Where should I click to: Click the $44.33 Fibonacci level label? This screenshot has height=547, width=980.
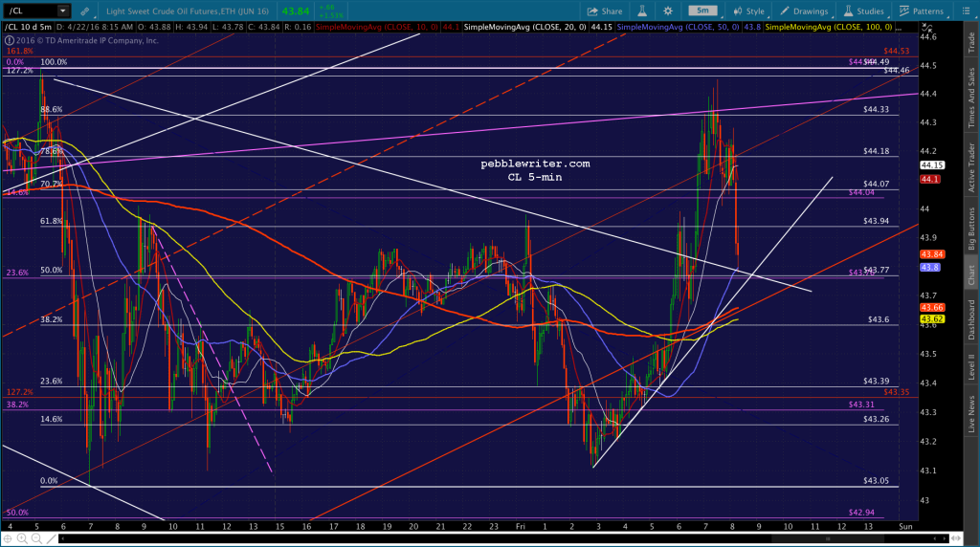pyautogui.click(x=876, y=109)
